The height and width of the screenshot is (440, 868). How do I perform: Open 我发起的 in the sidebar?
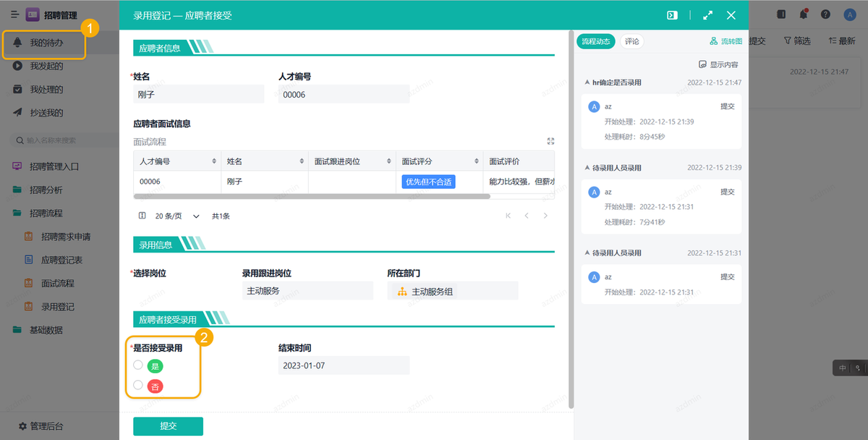(x=46, y=66)
